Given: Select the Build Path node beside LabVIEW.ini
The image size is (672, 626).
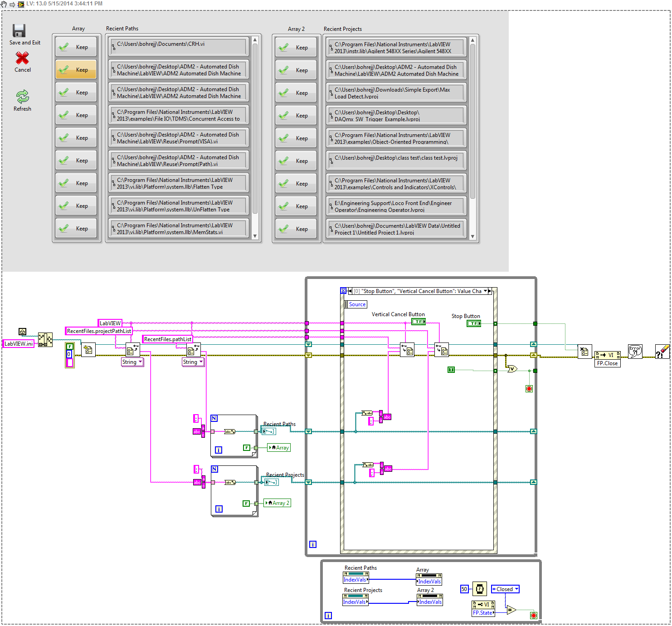Looking at the screenshot, I should (45, 340).
